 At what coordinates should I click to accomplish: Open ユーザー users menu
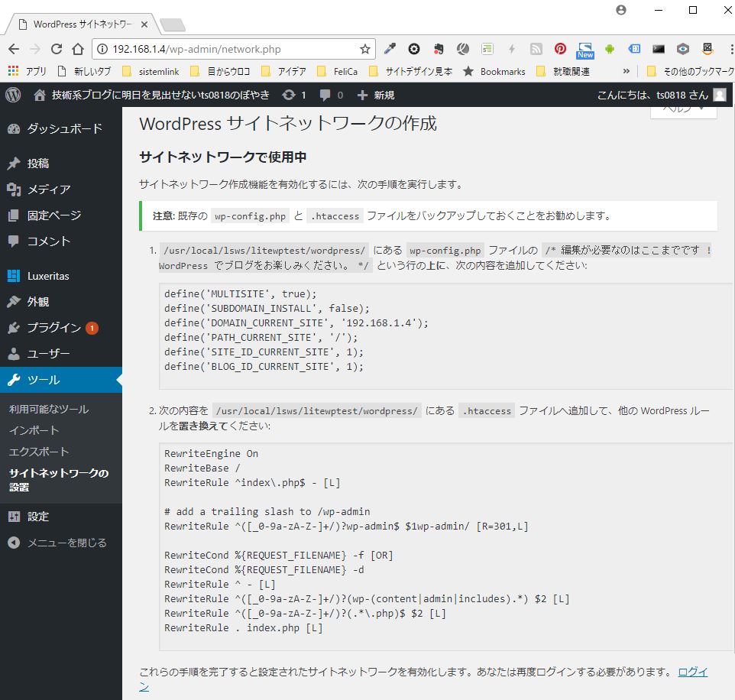[61, 354]
